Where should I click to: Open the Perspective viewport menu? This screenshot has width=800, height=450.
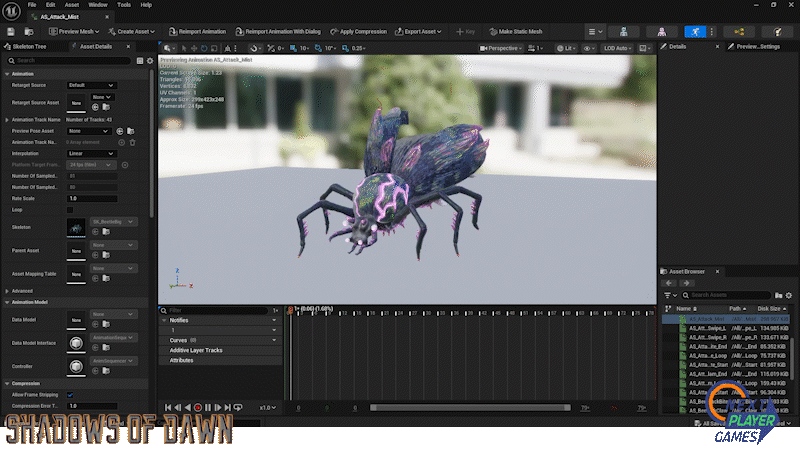click(x=502, y=47)
